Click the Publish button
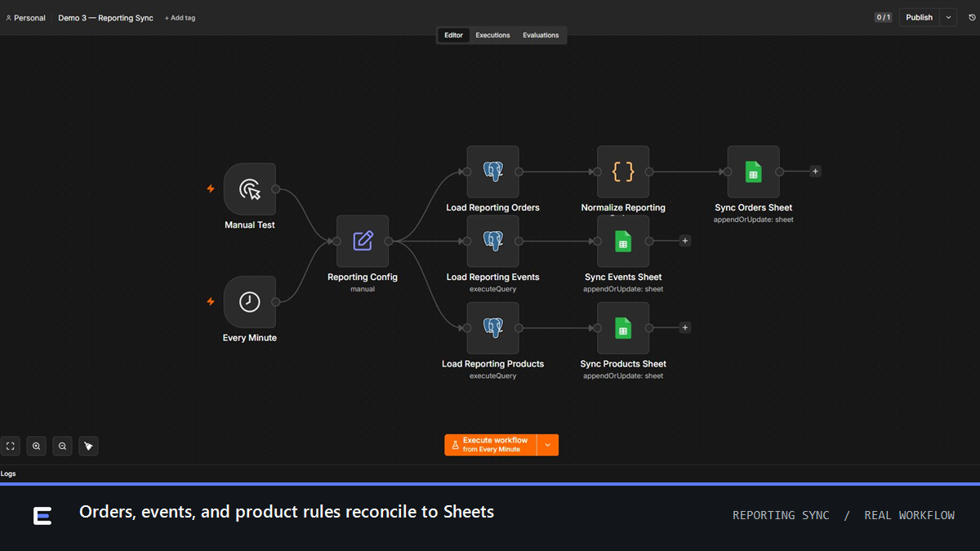 pyautogui.click(x=920, y=17)
